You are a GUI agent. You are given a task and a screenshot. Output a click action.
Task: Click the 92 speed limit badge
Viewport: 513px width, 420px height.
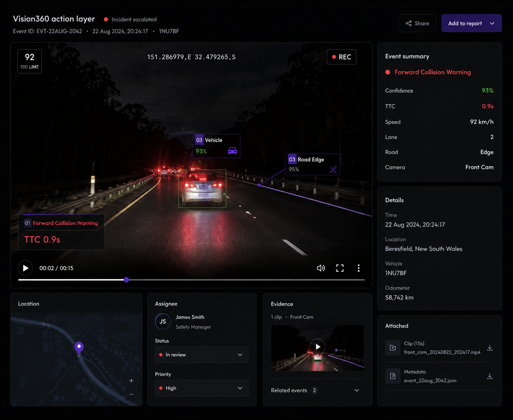click(30, 61)
